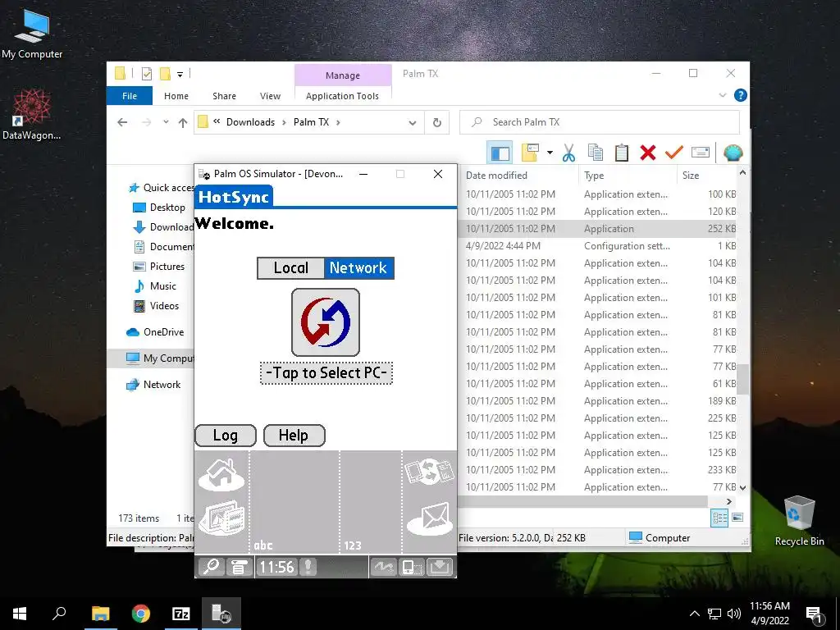
Task: Toggle the navigation pane button in Explorer toolbar
Action: 500,153
